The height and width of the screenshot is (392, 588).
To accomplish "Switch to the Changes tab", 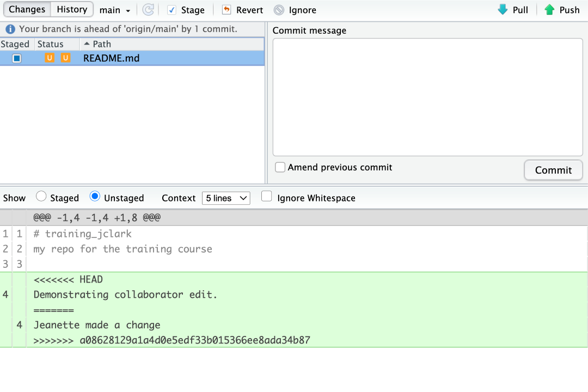I will pos(27,10).
